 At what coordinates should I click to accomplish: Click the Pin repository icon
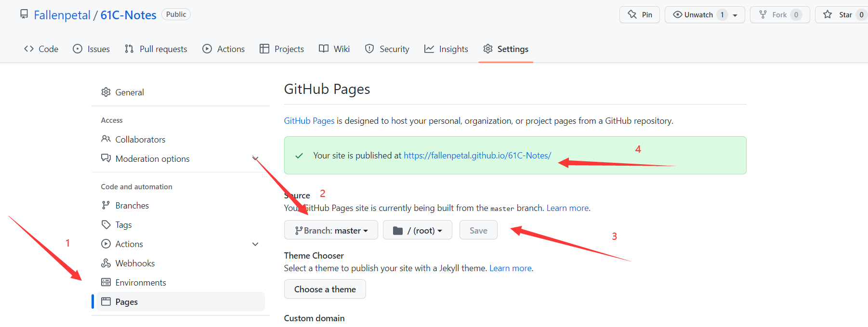[632, 14]
